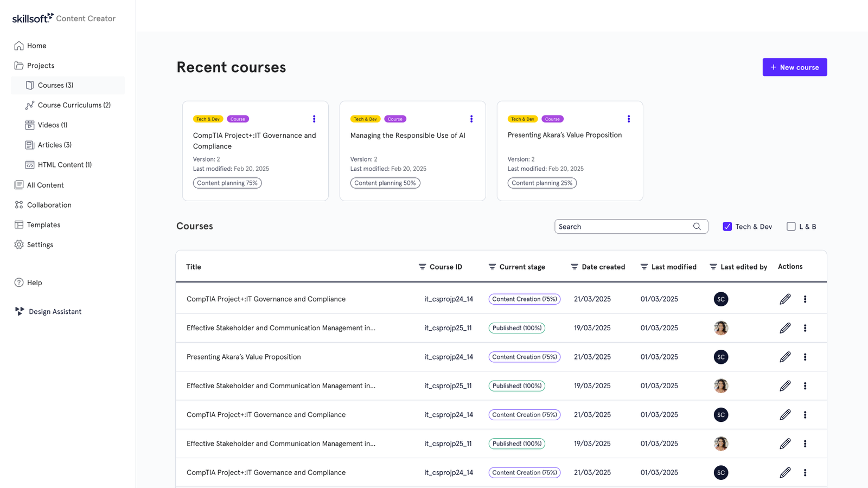Open the Design Assistant icon in sidebar
The image size is (868, 488).
[x=20, y=311]
